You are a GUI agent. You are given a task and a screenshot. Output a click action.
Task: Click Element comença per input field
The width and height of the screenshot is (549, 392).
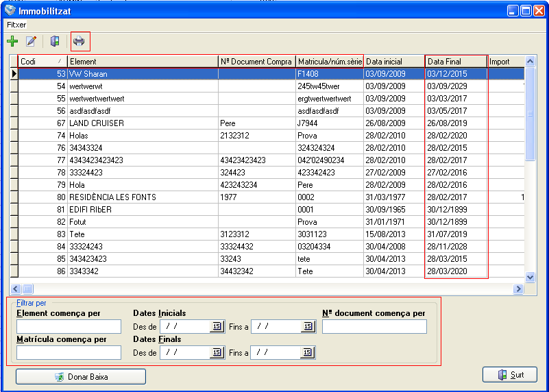(x=69, y=326)
